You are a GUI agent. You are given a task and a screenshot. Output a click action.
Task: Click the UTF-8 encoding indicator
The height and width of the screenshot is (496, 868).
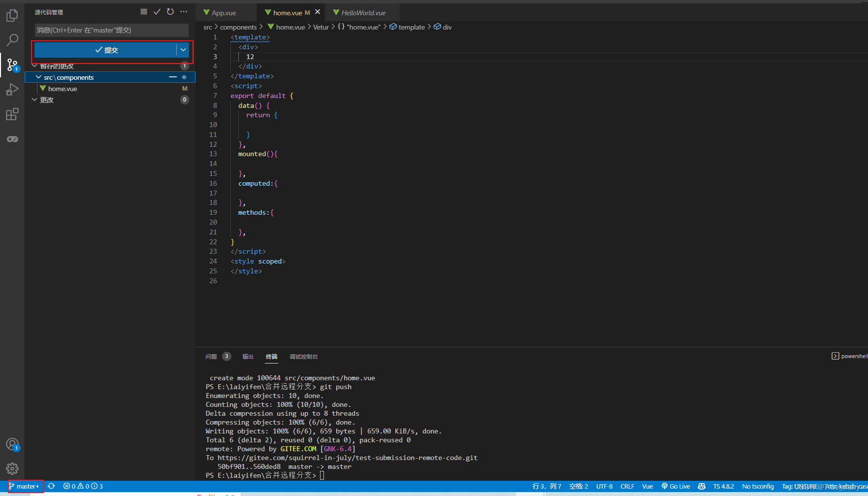click(x=605, y=486)
